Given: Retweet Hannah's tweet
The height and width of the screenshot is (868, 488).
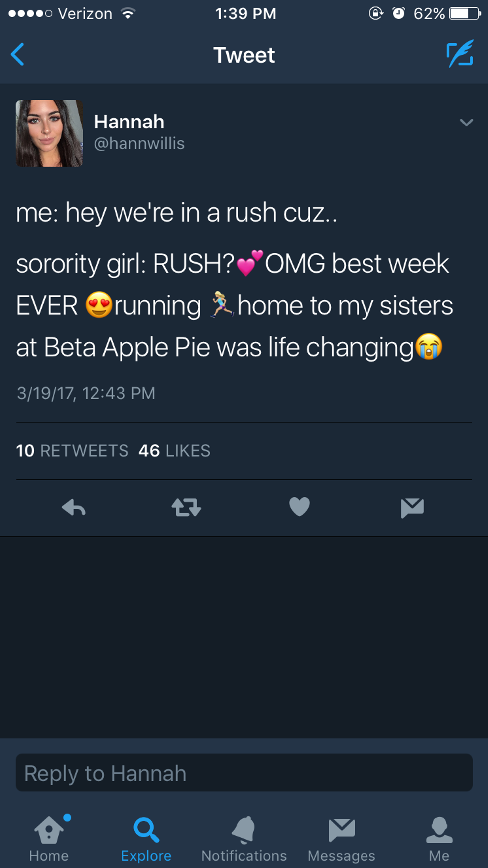Looking at the screenshot, I should coord(186,508).
